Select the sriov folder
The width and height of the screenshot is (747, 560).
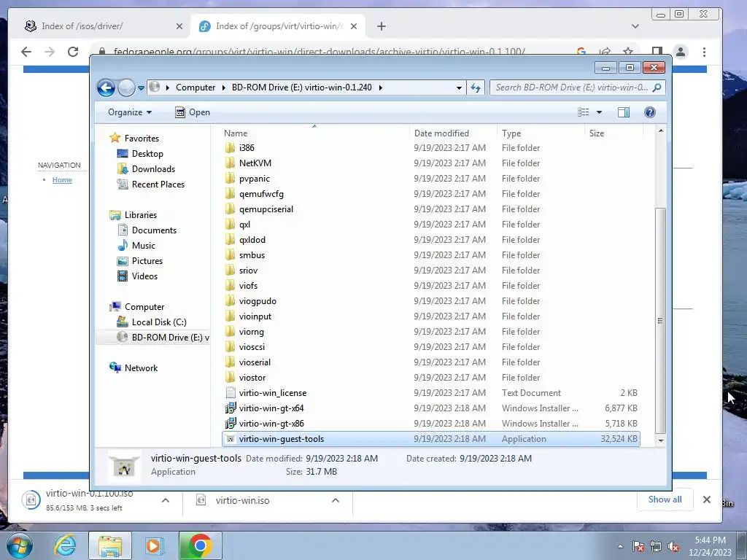(x=248, y=271)
